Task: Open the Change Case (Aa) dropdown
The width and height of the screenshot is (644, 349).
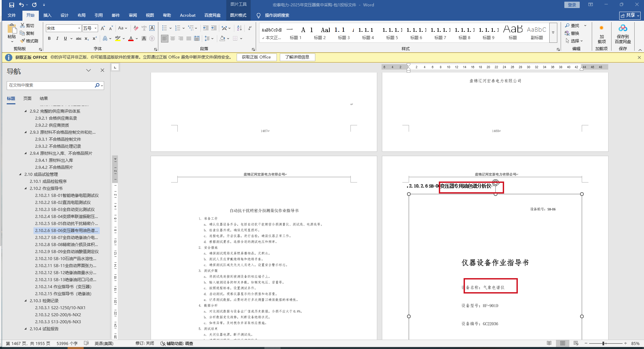Action: 123,28
